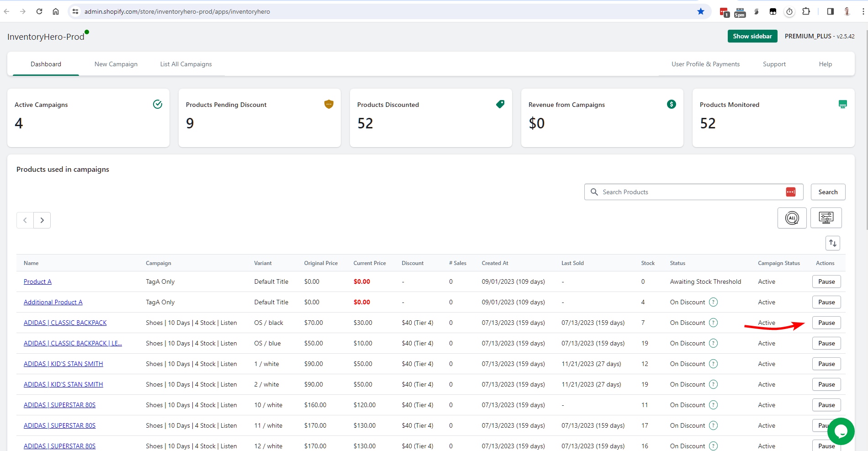
Task: Pause the SUPERSTAR 80S 10 / white row
Action: pos(826,405)
